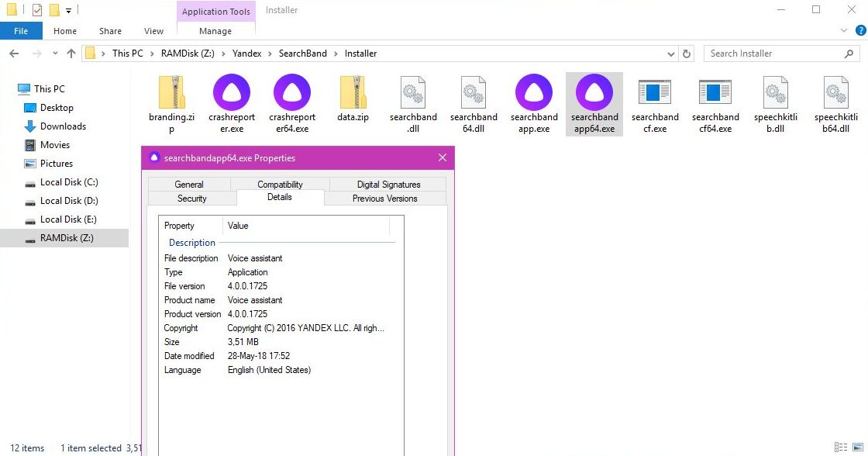The image size is (868, 456).
Task: Select the searchbandcf.exe file icon
Action: click(x=655, y=92)
